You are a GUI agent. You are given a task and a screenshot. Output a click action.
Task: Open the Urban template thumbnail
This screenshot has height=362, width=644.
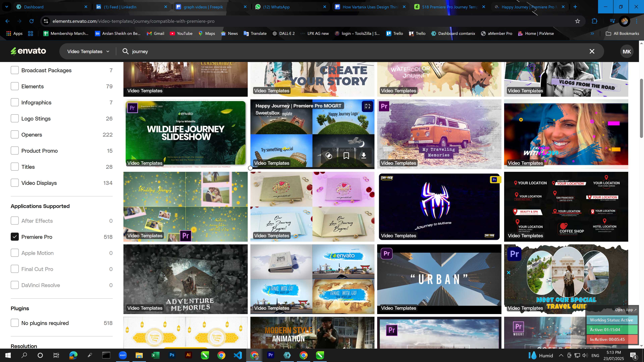tap(439, 279)
